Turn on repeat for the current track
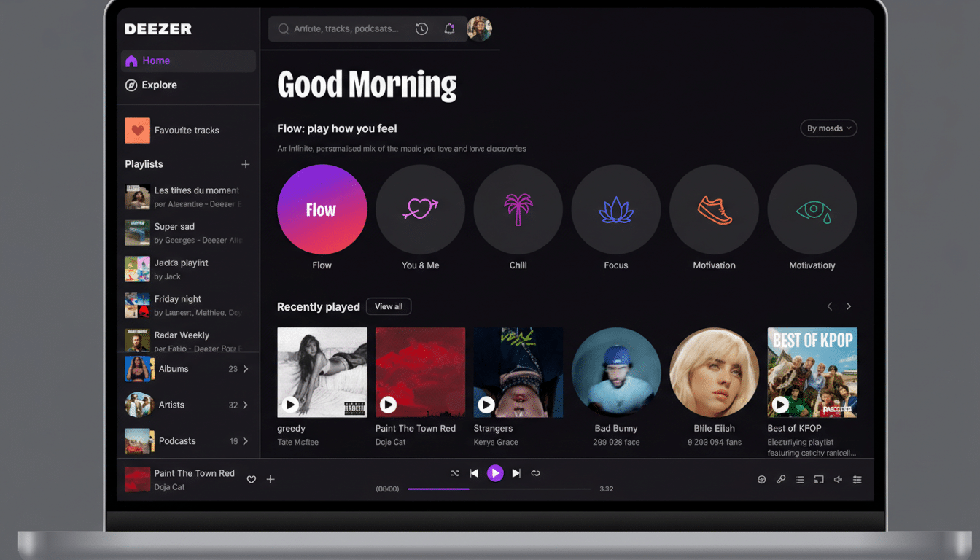Image resolution: width=980 pixels, height=560 pixels. click(536, 472)
